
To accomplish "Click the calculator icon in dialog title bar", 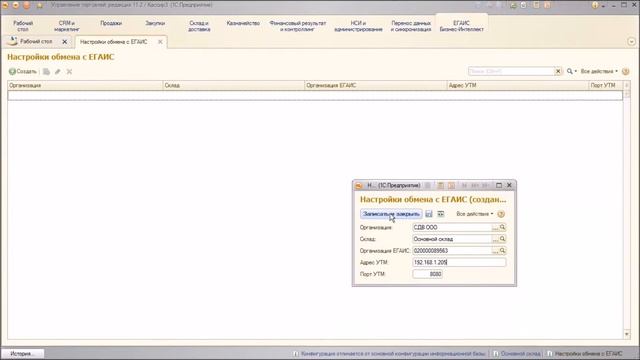I will (440, 185).
